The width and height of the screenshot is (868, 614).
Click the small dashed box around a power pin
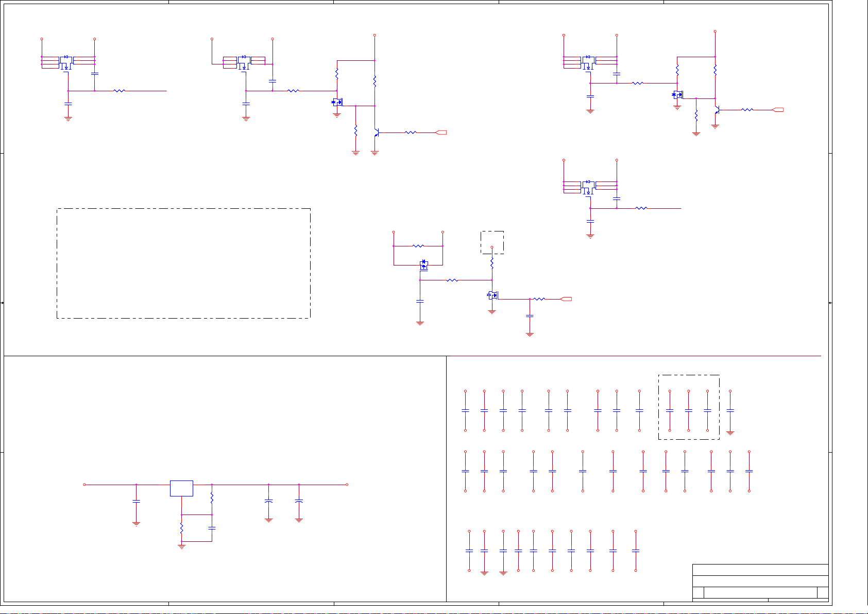click(492, 242)
